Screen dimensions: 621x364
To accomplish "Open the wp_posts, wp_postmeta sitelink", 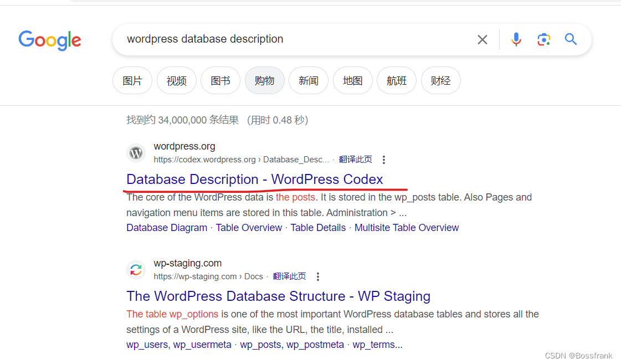I will [x=292, y=345].
